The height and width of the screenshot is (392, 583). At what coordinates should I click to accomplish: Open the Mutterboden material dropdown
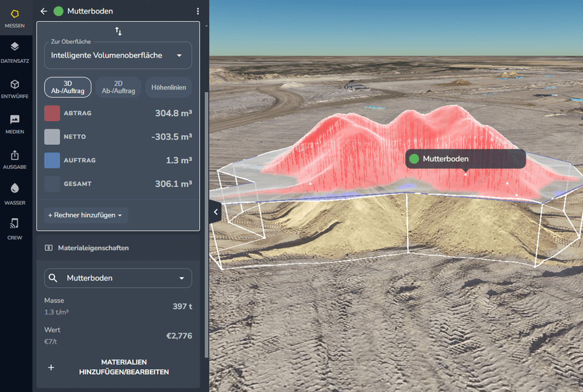118,278
